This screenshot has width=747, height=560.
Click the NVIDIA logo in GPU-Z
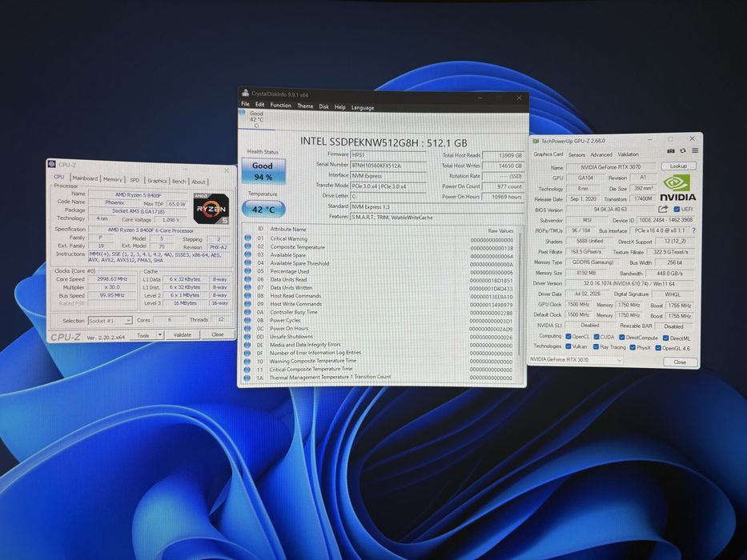[x=677, y=188]
